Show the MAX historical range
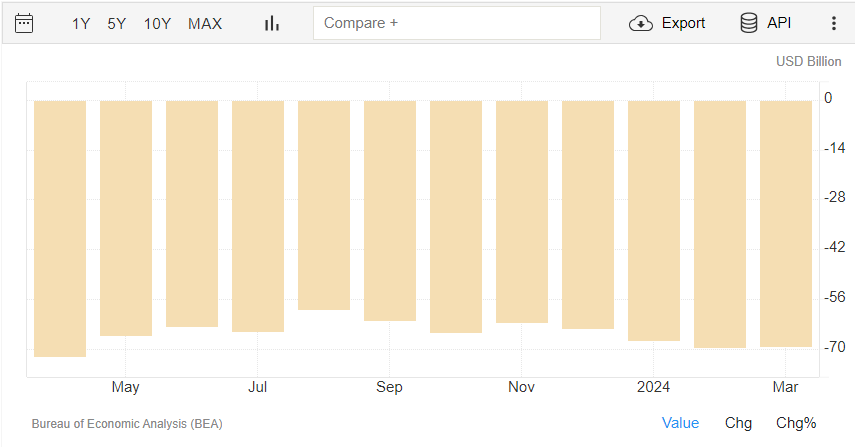Image resolution: width=855 pixels, height=447 pixels. point(205,23)
